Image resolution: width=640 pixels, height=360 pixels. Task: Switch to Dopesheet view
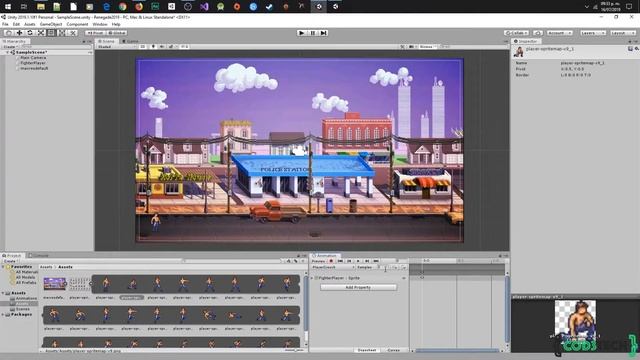(x=367, y=350)
